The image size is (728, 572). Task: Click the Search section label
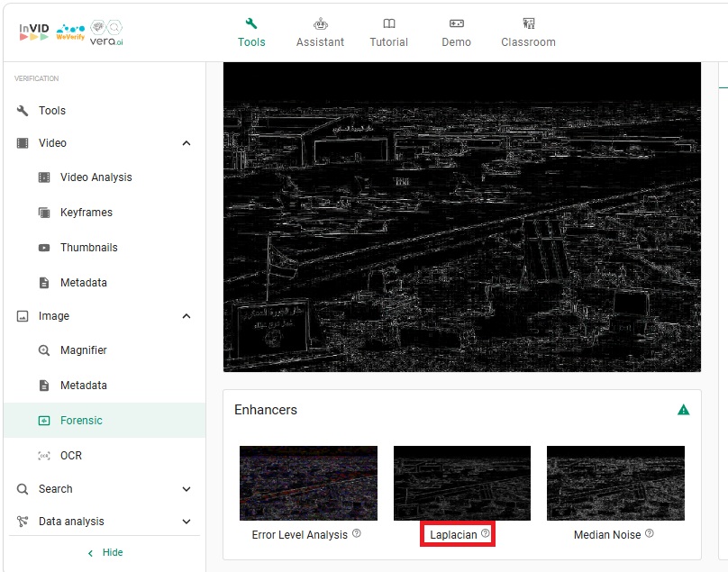55,489
